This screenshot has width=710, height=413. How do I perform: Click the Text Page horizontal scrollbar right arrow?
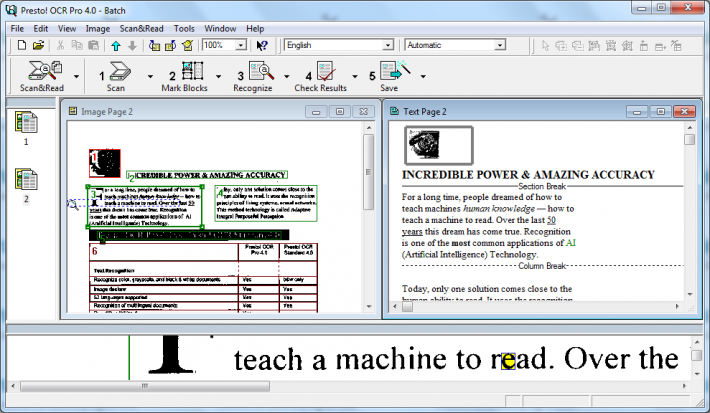click(677, 307)
